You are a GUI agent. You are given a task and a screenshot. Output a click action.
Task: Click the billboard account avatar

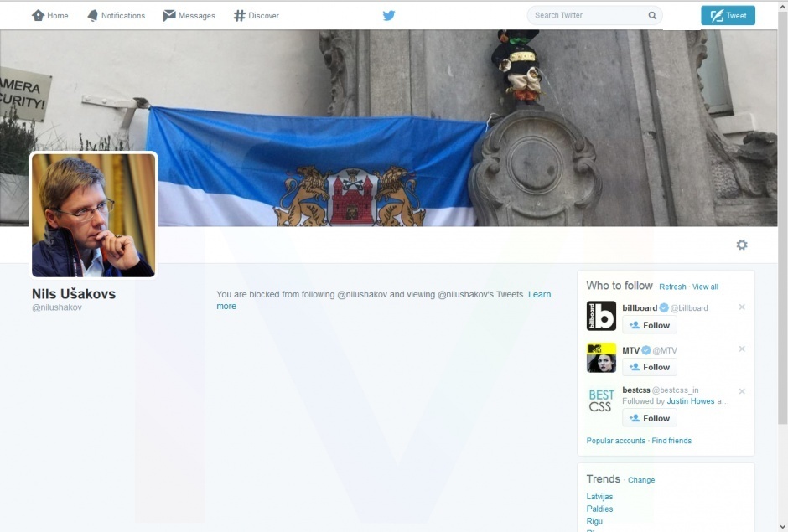point(601,316)
